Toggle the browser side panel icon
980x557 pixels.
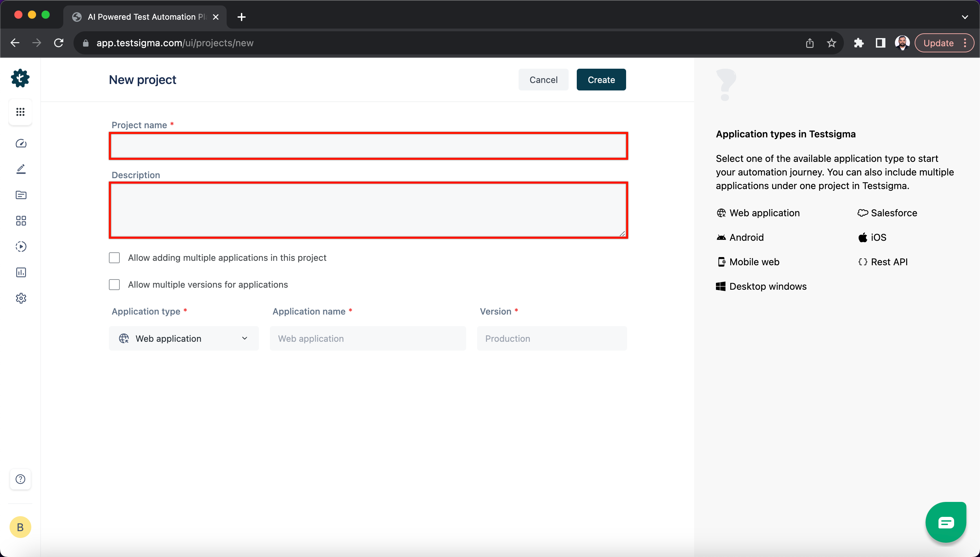[x=881, y=43]
